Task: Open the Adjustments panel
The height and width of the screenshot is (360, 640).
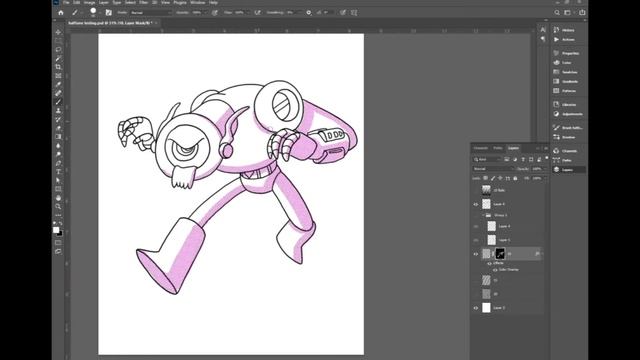Action: (x=568, y=114)
